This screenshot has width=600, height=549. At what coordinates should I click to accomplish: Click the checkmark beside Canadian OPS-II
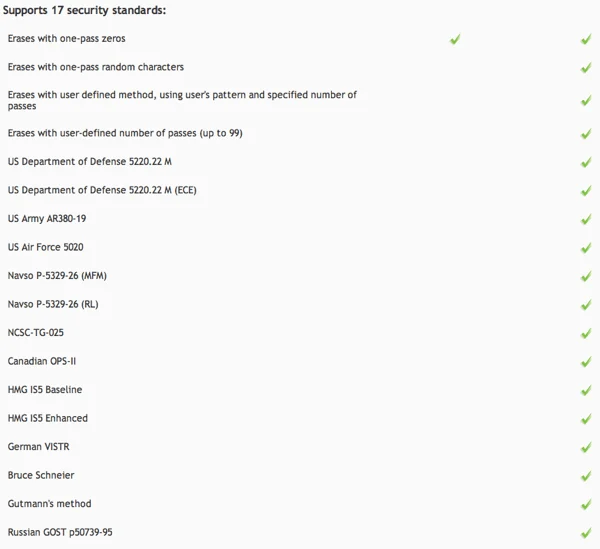click(x=586, y=362)
